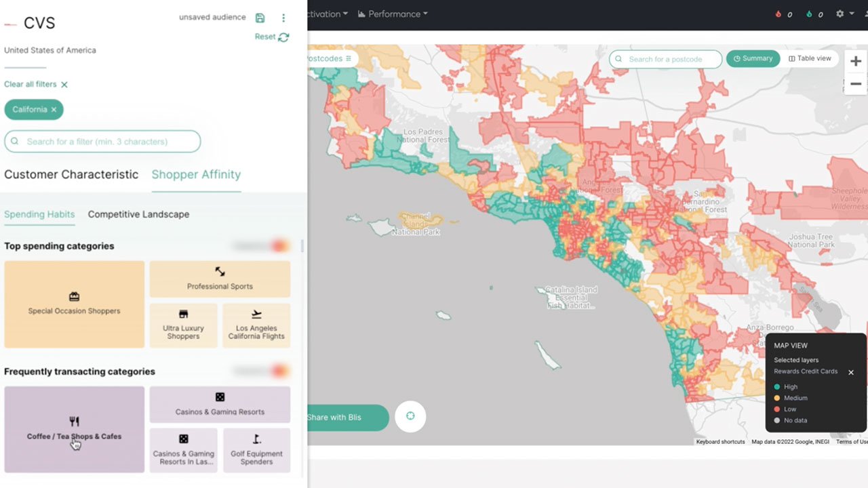Remove the California filter chip
Image resolution: width=868 pixels, height=488 pixels.
tap(54, 109)
